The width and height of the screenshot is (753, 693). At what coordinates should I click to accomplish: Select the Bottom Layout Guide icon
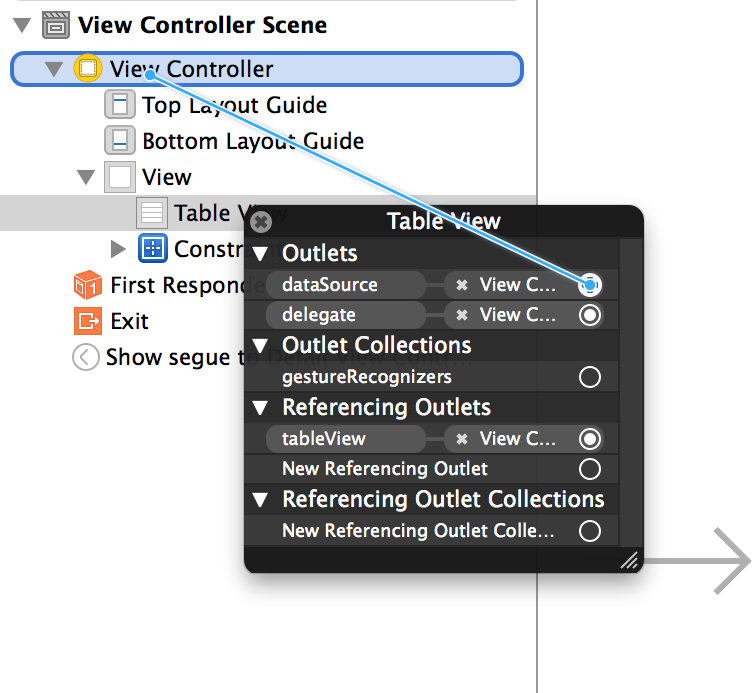pyautogui.click(x=120, y=141)
